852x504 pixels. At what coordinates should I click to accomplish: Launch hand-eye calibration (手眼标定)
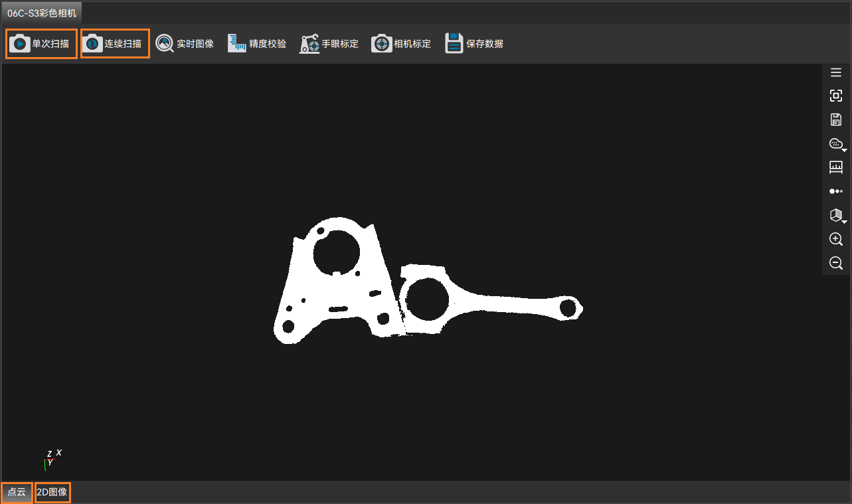[329, 44]
